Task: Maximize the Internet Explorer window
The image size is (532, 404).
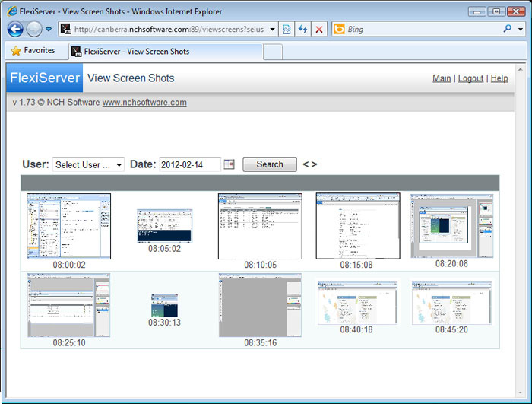Action: click(496, 11)
